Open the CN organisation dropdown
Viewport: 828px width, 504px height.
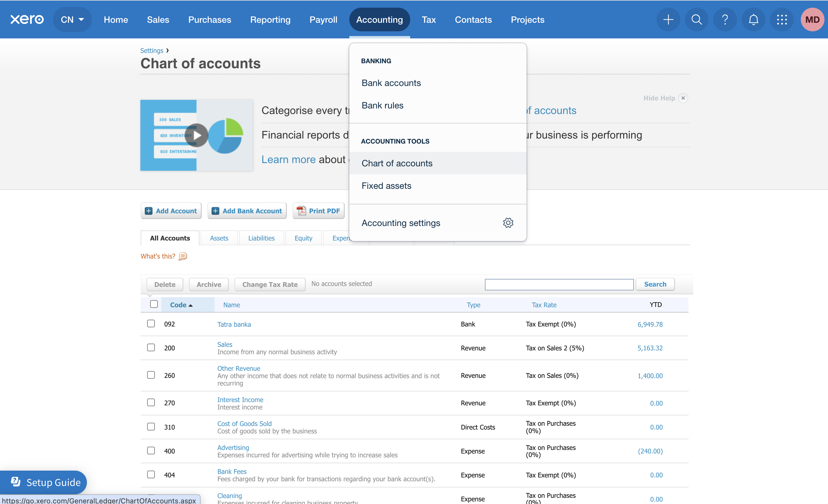(x=72, y=19)
